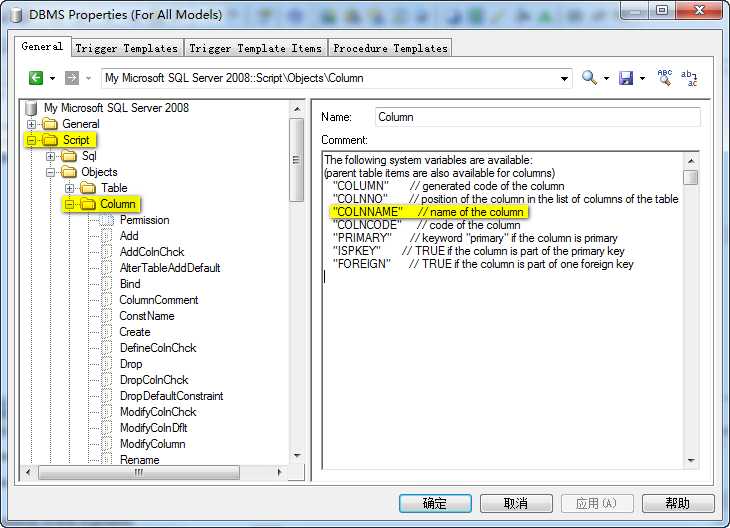Open dropdown arrow next to back button
The height and width of the screenshot is (528, 730).
52,78
